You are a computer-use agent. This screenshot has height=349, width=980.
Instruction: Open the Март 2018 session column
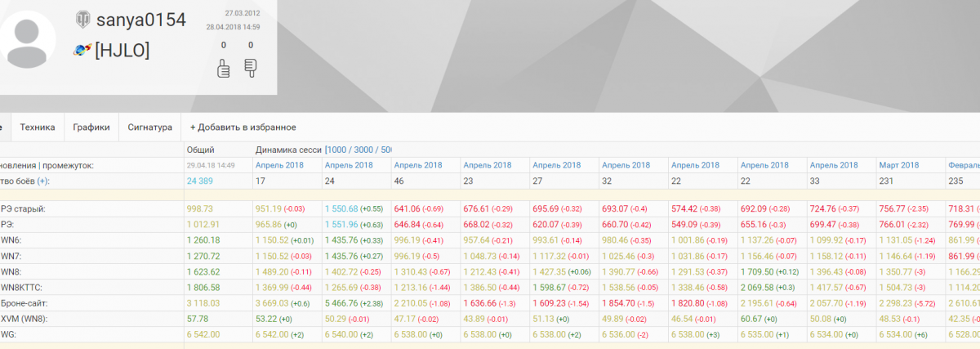899,165
